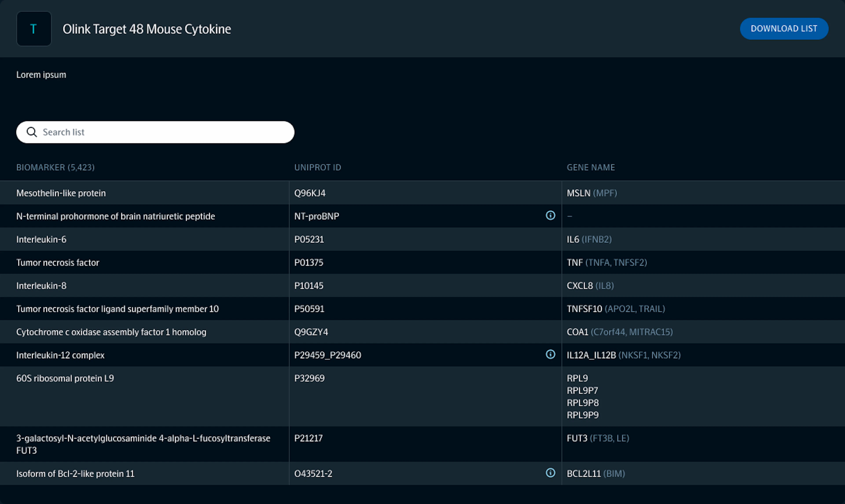Select Cytochrome c oxidase assembly factor 1 homolog
The height and width of the screenshot is (504, 845).
[x=111, y=332]
